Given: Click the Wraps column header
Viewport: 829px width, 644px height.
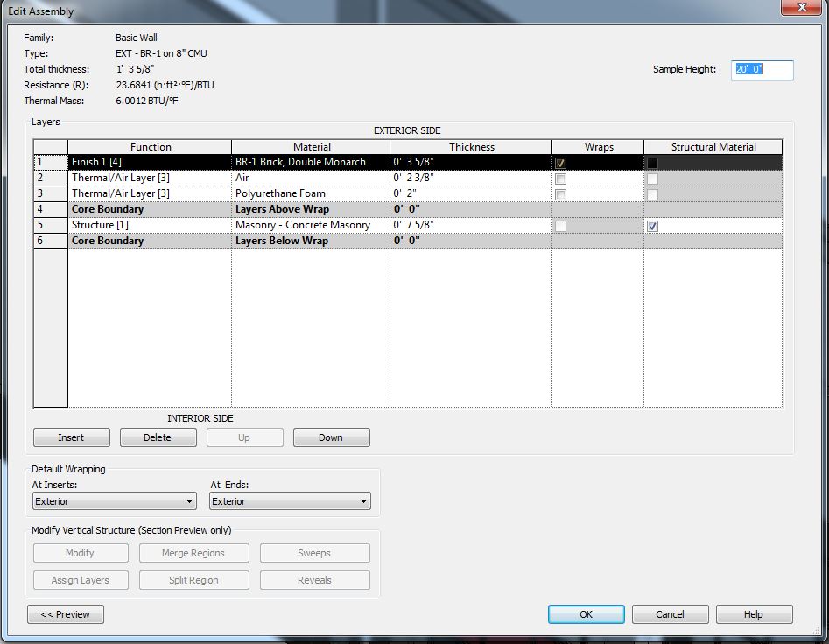Looking at the screenshot, I should (598, 147).
